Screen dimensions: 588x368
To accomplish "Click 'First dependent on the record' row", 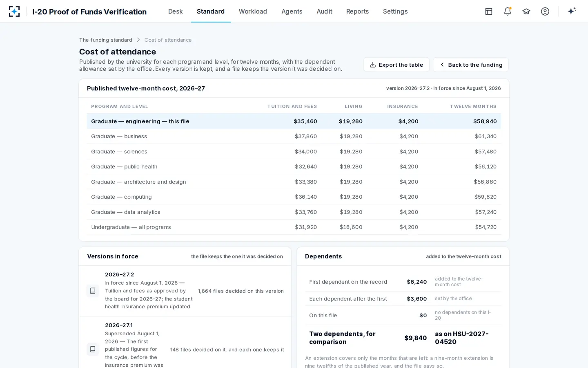I will [x=403, y=282].
